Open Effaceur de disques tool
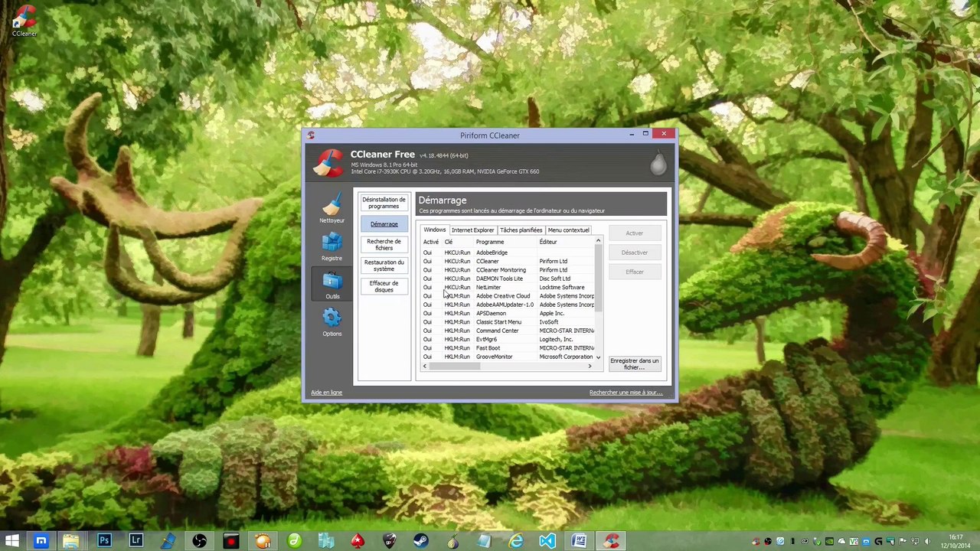This screenshot has height=551, width=980. 384,286
